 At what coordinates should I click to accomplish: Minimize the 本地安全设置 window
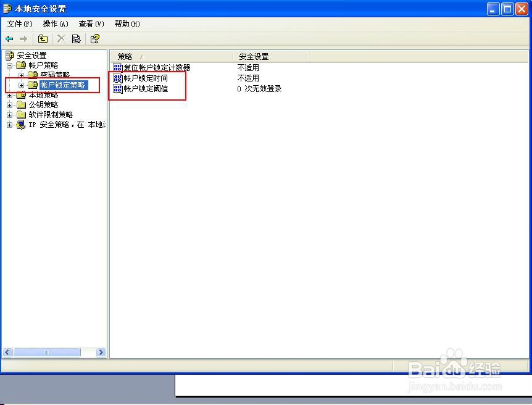[x=493, y=9]
